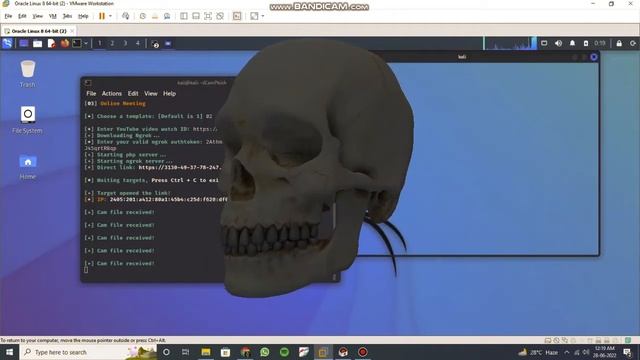
Task: Open the terminal View menu
Action: click(x=151, y=93)
